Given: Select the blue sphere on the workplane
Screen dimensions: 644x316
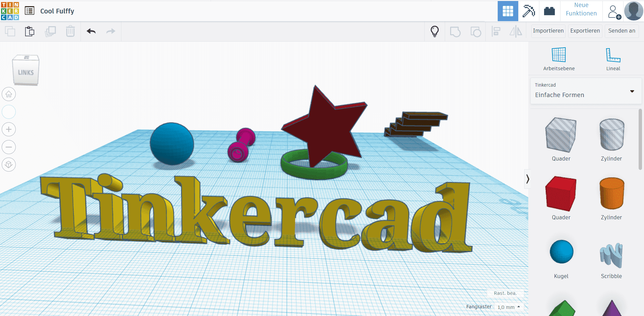Looking at the screenshot, I should (x=172, y=144).
